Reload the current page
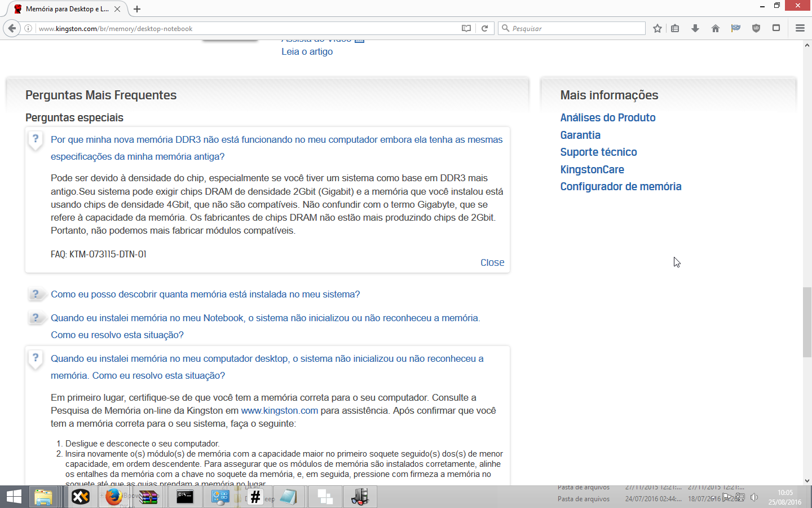The image size is (812, 508). (484, 28)
